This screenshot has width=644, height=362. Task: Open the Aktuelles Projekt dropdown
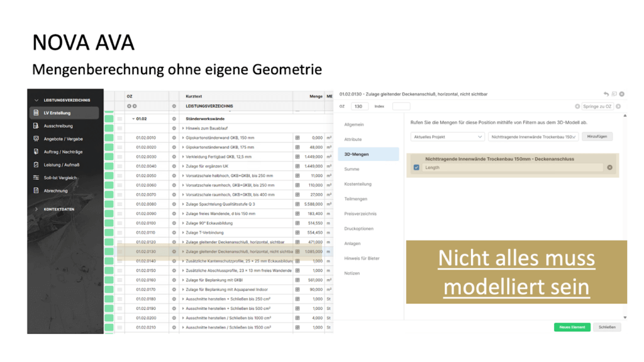(x=447, y=136)
